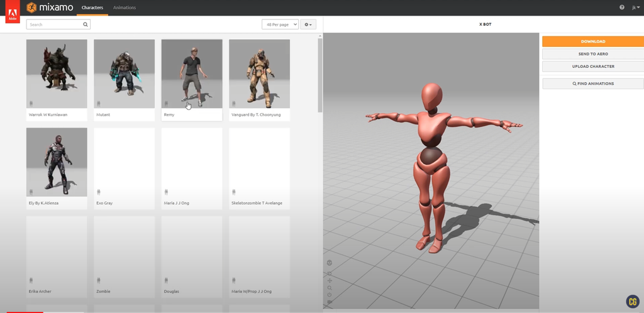Click the orange Download button
The width and height of the screenshot is (644, 313).
tap(593, 41)
